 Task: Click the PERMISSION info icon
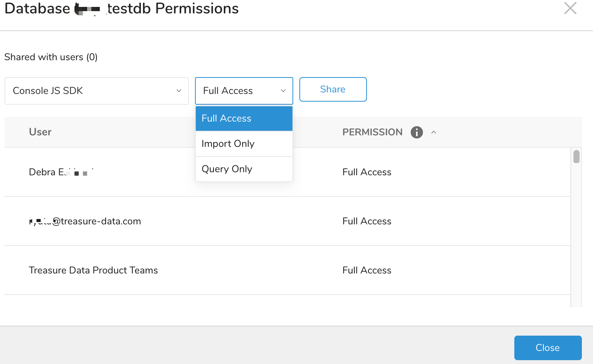416,132
